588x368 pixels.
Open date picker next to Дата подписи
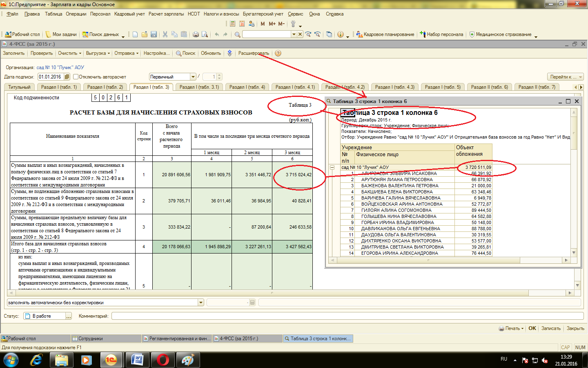click(67, 77)
